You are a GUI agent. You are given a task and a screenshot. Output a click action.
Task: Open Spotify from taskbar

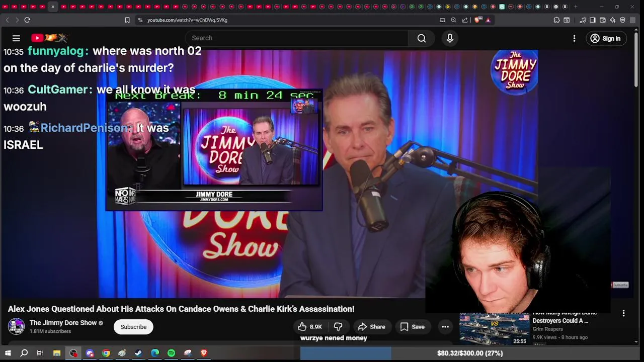tap(171, 353)
